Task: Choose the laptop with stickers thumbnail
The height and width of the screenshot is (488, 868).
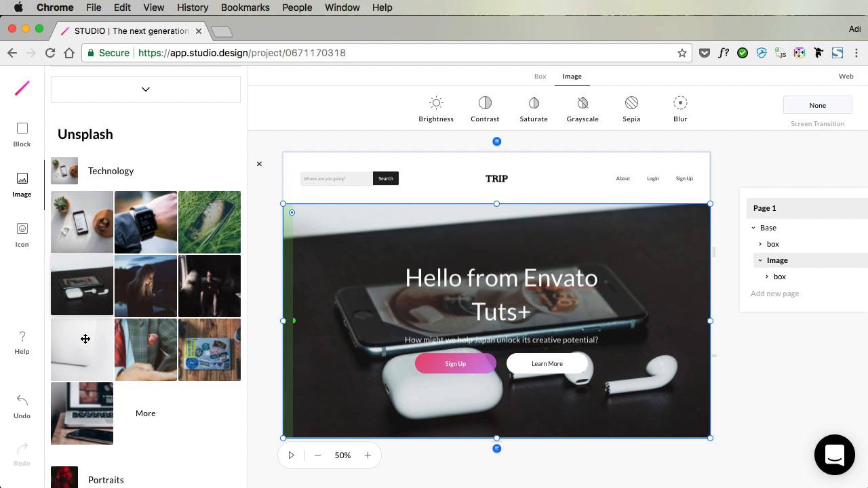Action: (x=210, y=350)
